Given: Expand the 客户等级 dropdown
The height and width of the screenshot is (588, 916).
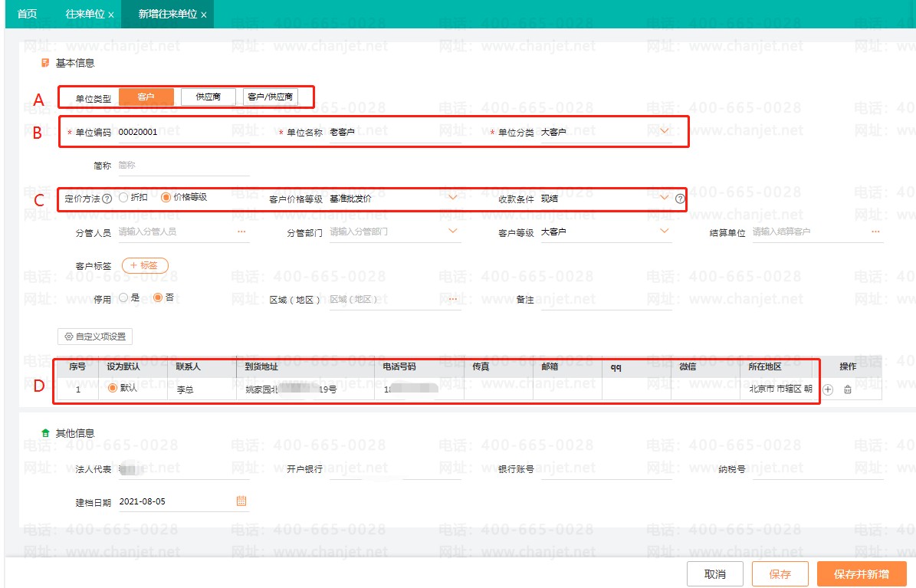Looking at the screenshot, I should (665, 232).
